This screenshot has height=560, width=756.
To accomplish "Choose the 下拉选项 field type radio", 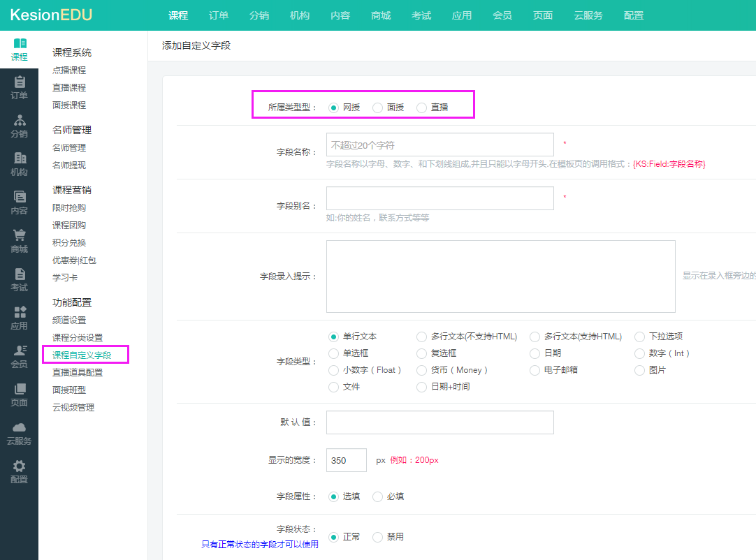I will [x=639, y=337].
